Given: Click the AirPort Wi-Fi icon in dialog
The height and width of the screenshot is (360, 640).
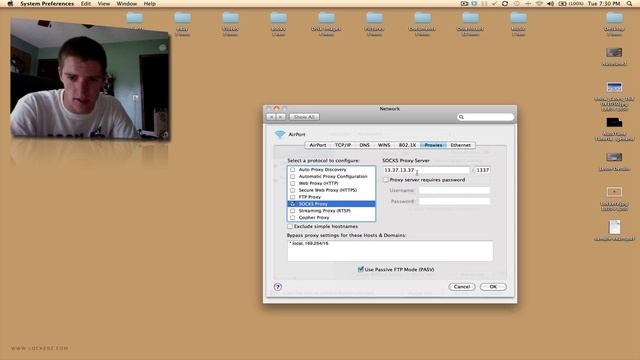Looking at the screenshot, I should pos(280,134).
